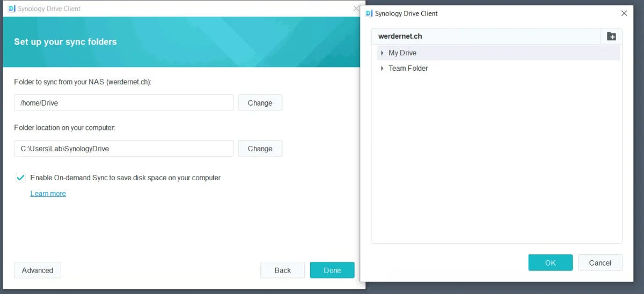The width and height of the screenshot is (644, 294).
Task: Click werdernet.ch header in folder picker
Action: [x=400, y=36]
